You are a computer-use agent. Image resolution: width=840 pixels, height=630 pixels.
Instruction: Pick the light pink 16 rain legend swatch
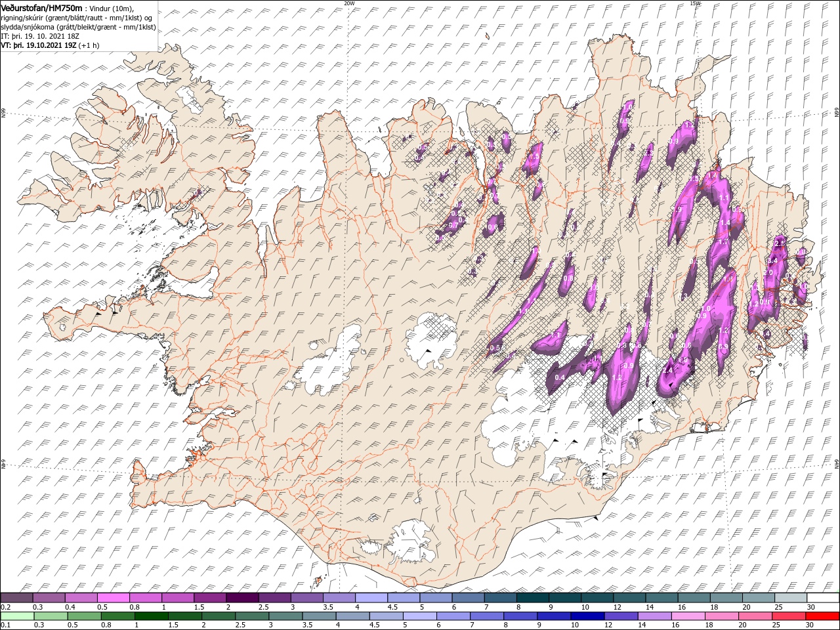(688, 616)
